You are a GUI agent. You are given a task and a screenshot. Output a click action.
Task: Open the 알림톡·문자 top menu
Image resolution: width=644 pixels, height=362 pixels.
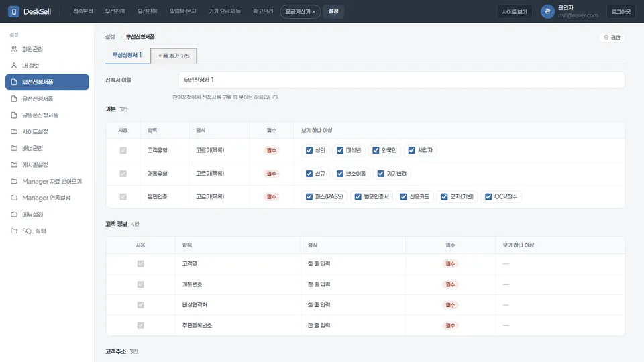pyautogui.click(x=182, y=11)
